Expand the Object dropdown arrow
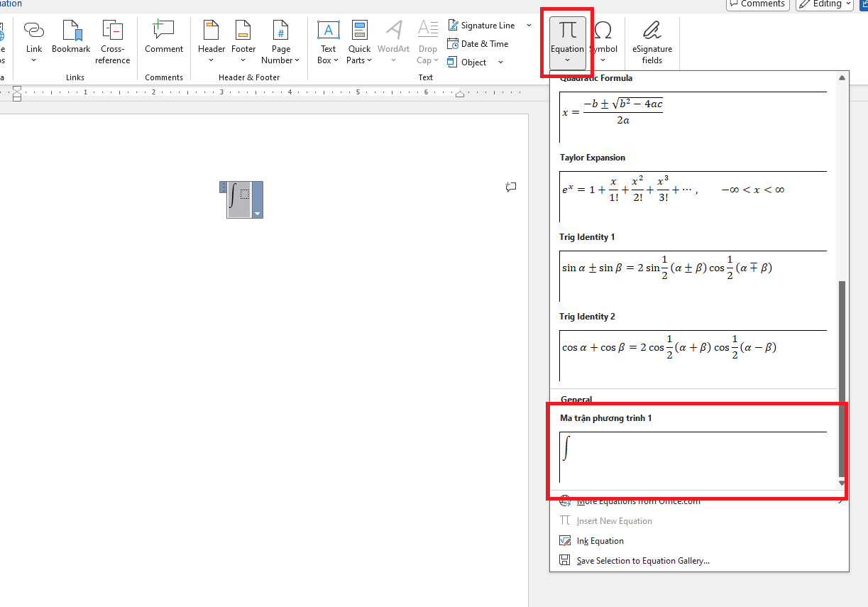Screen dimensions: 868x607 [x=500, y=62]
